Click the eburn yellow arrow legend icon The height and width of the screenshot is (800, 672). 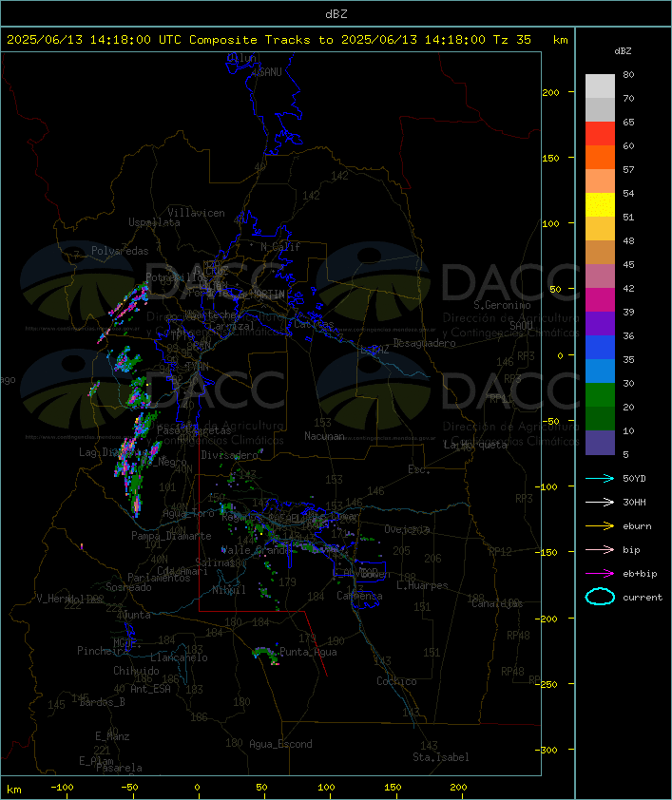[x=600, y=526]
